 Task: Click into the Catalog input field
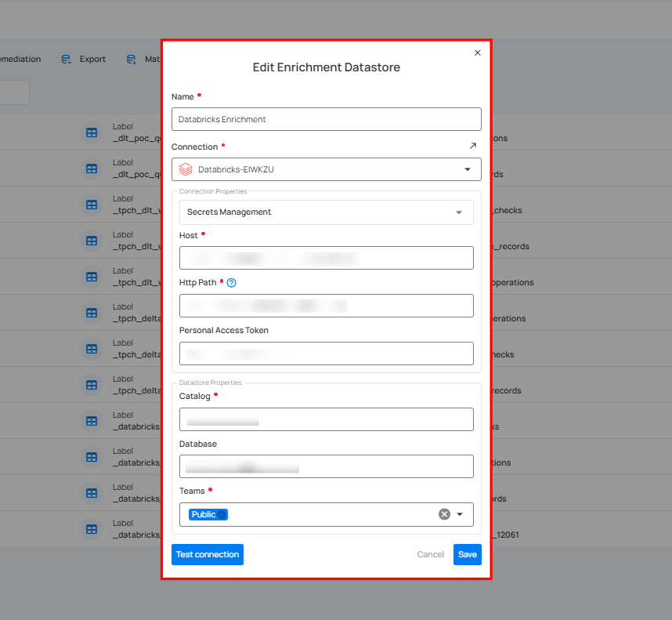pos(326,419)
